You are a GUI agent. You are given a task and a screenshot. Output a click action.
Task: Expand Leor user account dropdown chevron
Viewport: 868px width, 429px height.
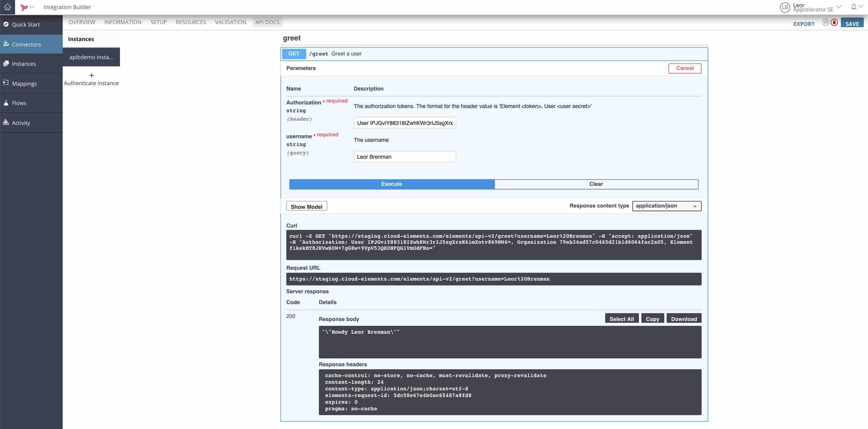point(839,7)
